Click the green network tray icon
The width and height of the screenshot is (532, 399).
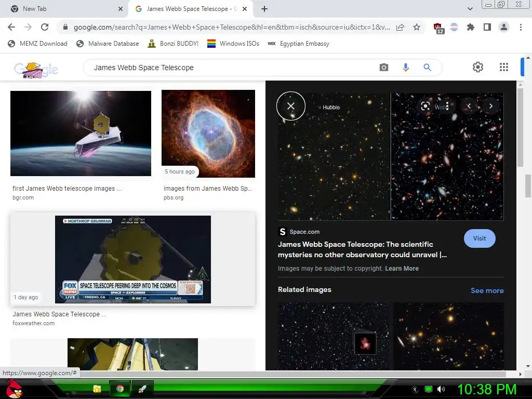(x=429, y=389)
